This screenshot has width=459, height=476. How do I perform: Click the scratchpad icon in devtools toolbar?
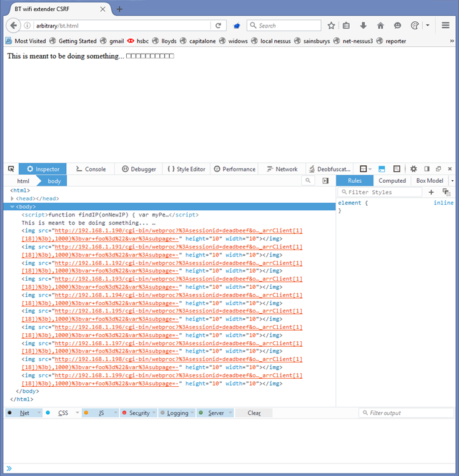[x=397, y=169]
